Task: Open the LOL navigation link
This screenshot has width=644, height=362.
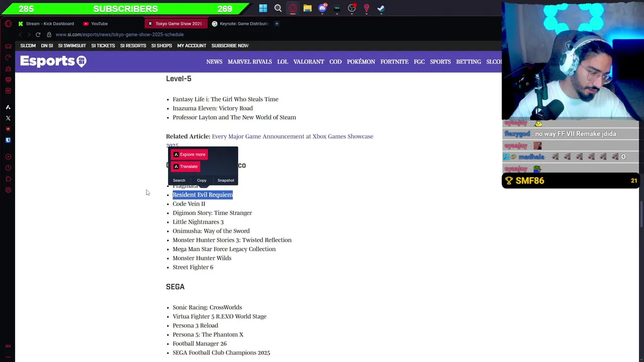Action: coord(283,62)
